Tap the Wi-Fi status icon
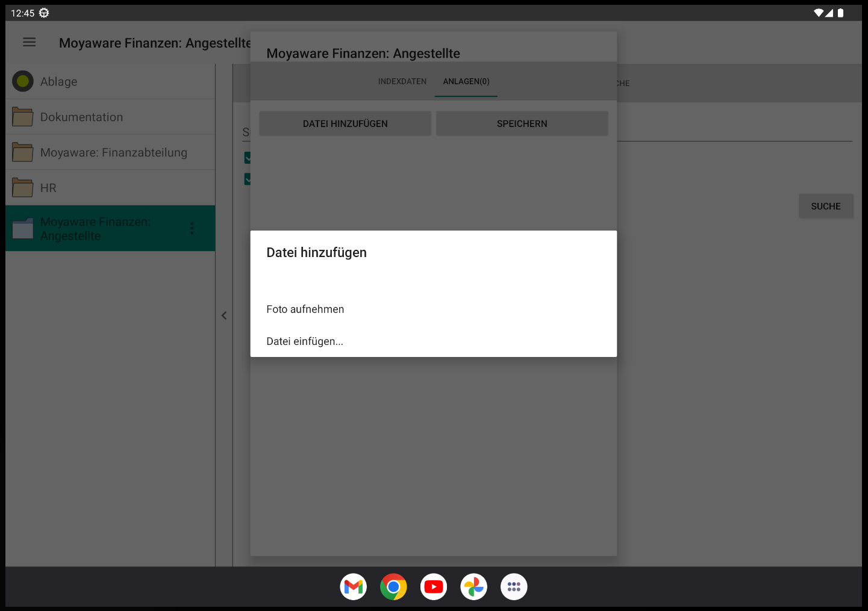The width and height of the screenshot is (868, 611). point(818,13)
